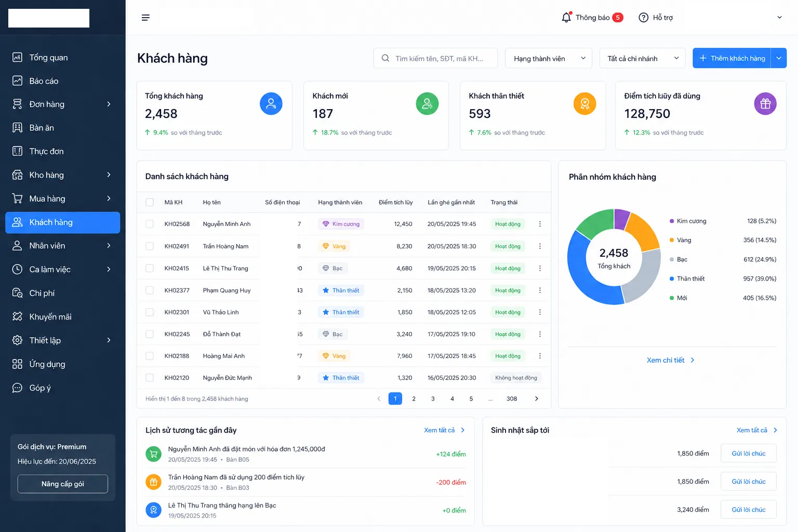Check the box for customer KH02491
This screenshot has height=532, width=798.
(x=150, y=246)
